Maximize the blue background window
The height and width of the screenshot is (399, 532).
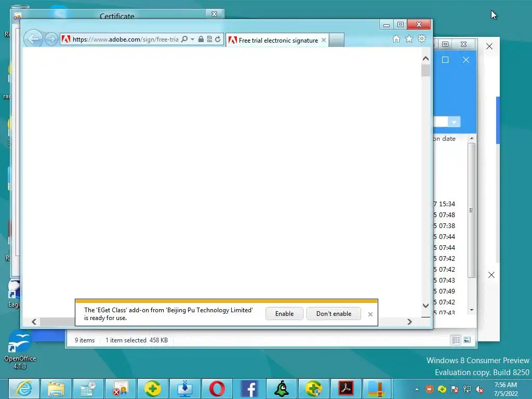[x=445, y=60]
